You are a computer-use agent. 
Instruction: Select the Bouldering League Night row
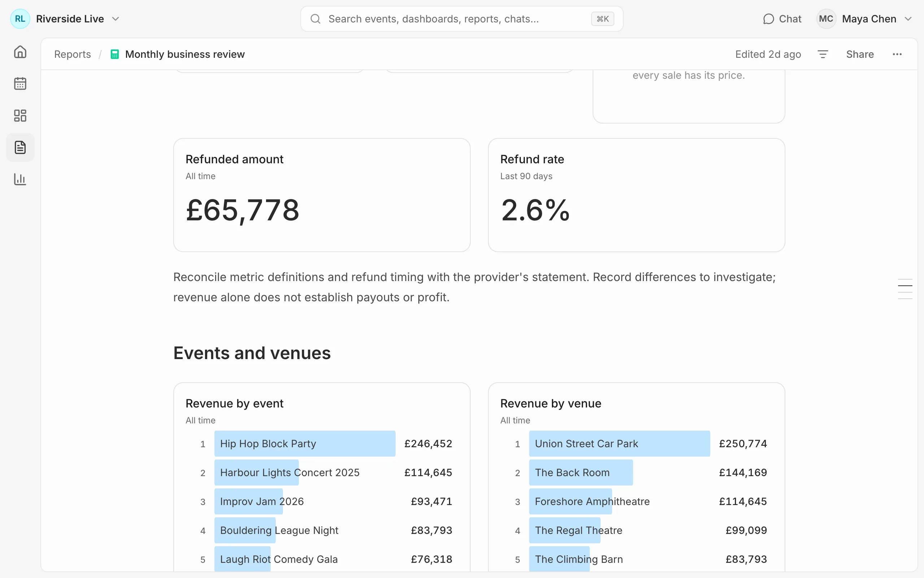(x=322, y=530)
